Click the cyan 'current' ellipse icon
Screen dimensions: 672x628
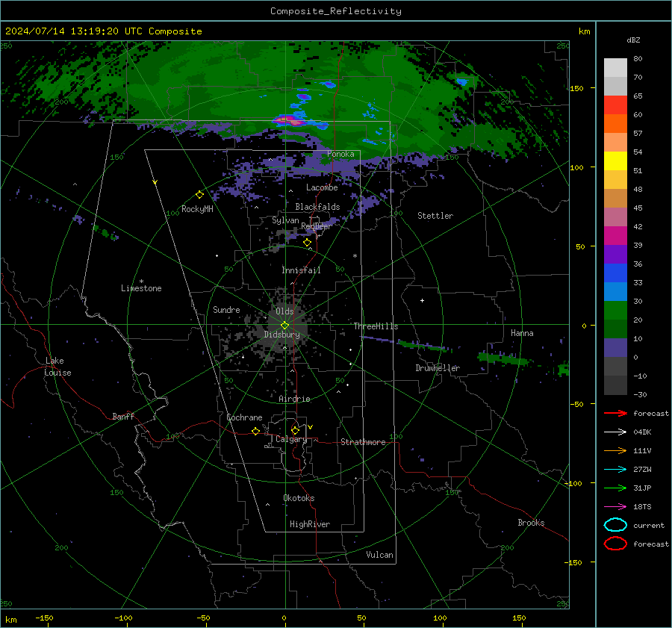[615, 525]
